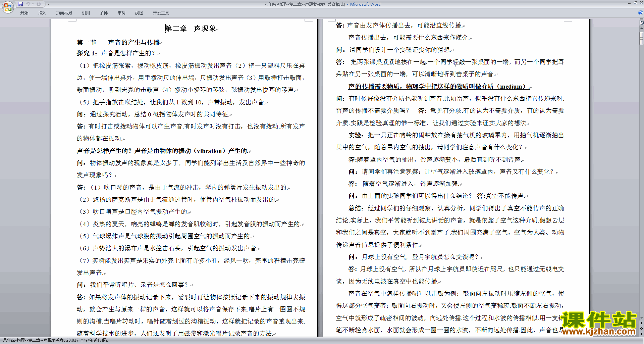Click the scroll up arrow
This screenshot has width=644, height=344.
642,29
